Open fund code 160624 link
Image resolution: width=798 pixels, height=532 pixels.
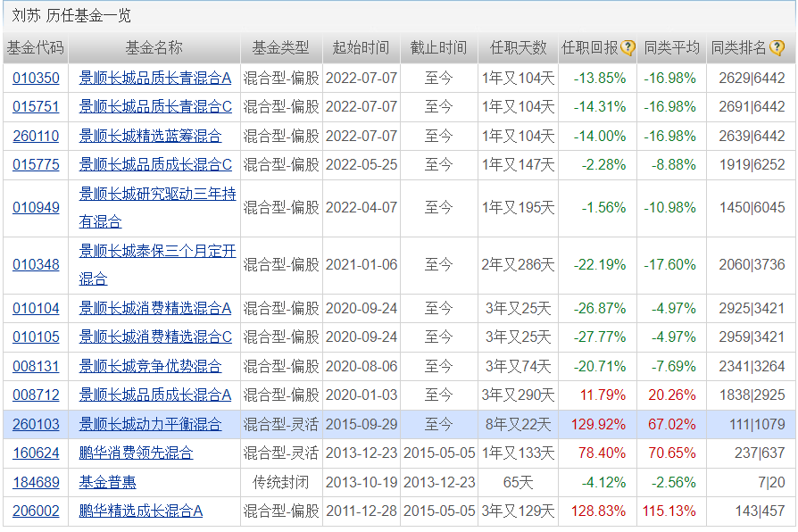click(x=36, y=453)
